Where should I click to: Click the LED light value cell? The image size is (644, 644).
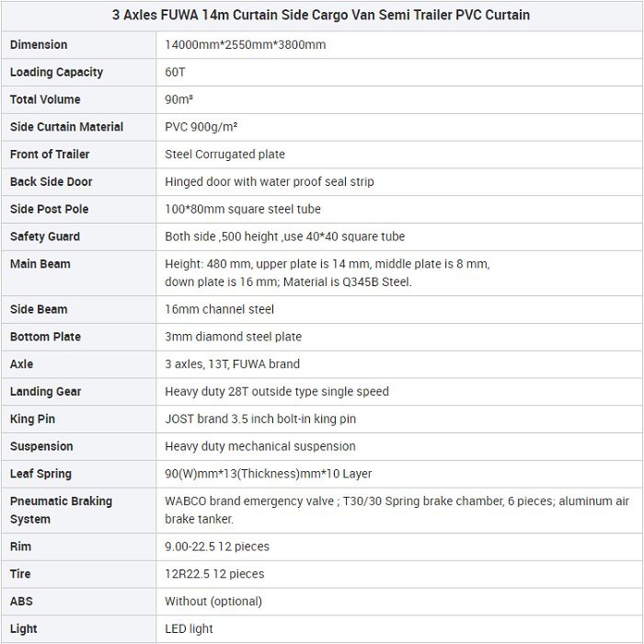click(x=189, y=628)
